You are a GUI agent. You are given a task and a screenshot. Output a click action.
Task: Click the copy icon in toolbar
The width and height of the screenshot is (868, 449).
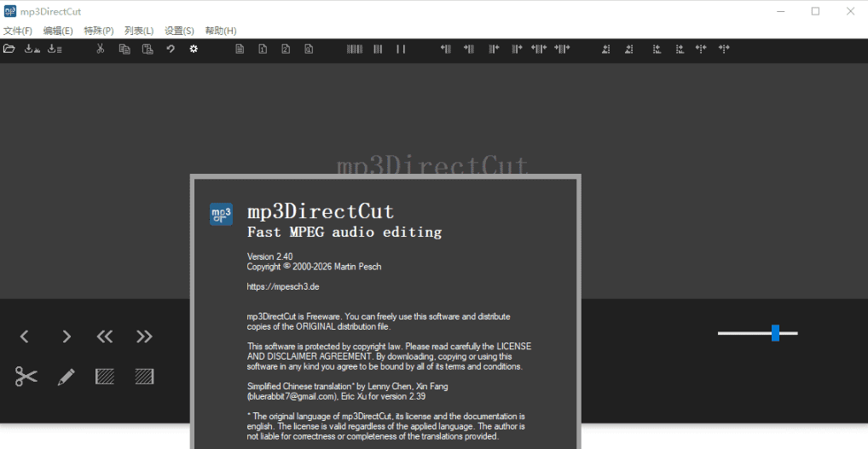(x=124, y=49)
